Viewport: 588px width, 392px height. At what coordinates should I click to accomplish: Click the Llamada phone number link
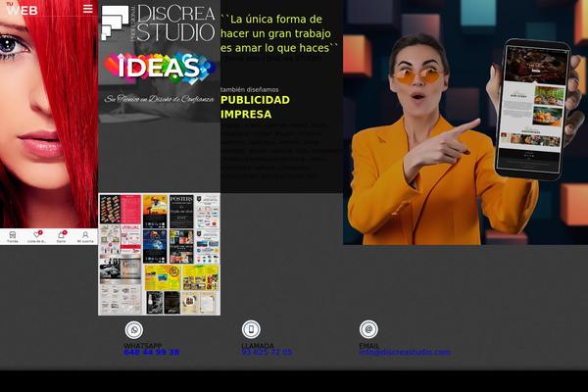[267, 352]
